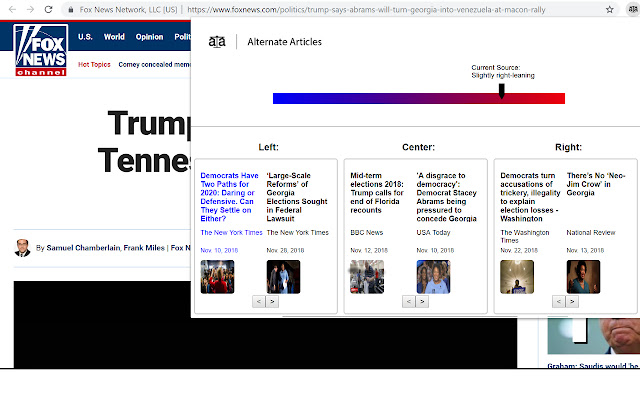Click the lock security icon in address bar
This screenshot has height=400, width=640.
[x=71, y=9]
